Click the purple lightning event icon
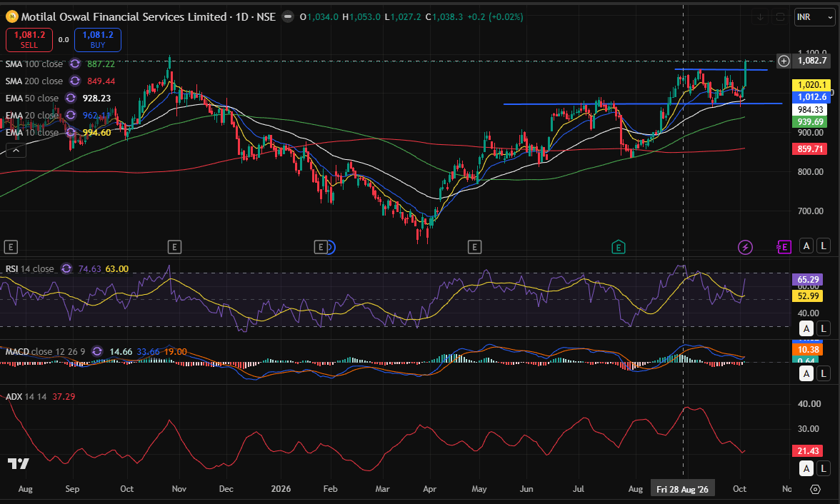840x504 pixels. [x=745, y=247]
